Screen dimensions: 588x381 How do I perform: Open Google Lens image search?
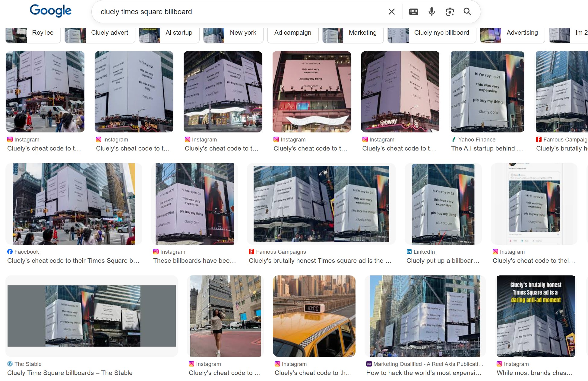450,12
